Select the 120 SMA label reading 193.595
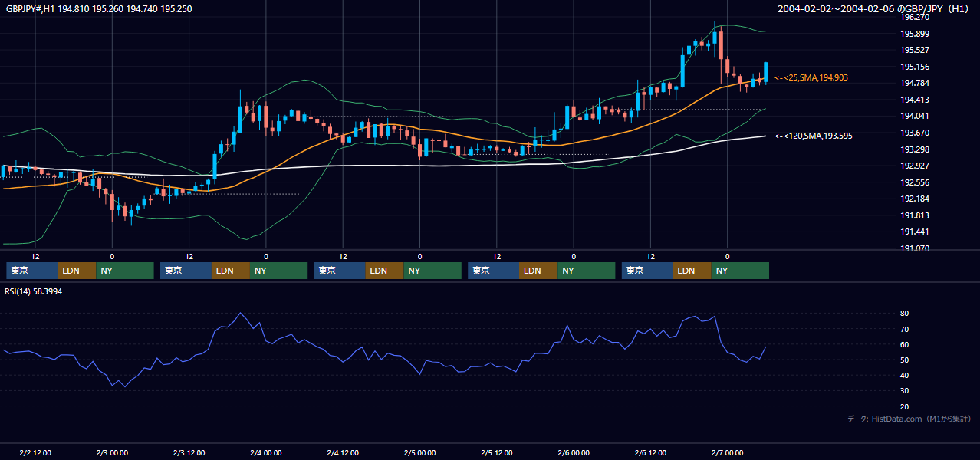980x460 pixels. (813, 136)
